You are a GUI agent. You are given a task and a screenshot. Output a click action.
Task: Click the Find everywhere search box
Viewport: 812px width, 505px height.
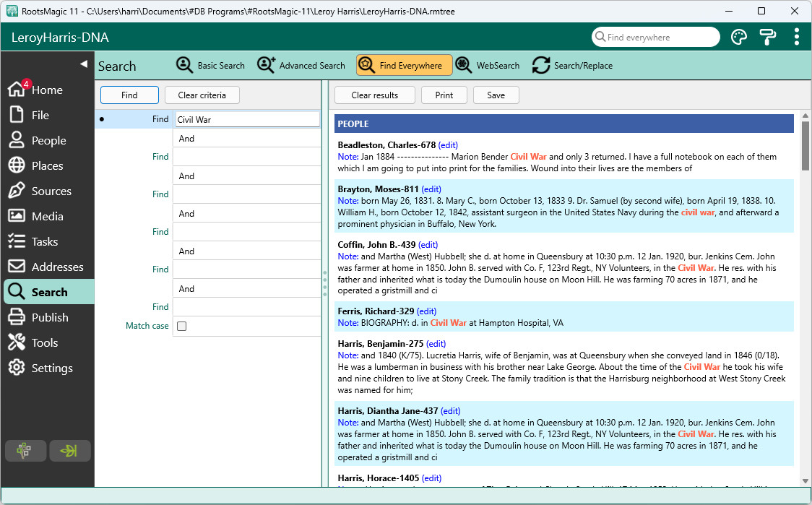(656, 38)
